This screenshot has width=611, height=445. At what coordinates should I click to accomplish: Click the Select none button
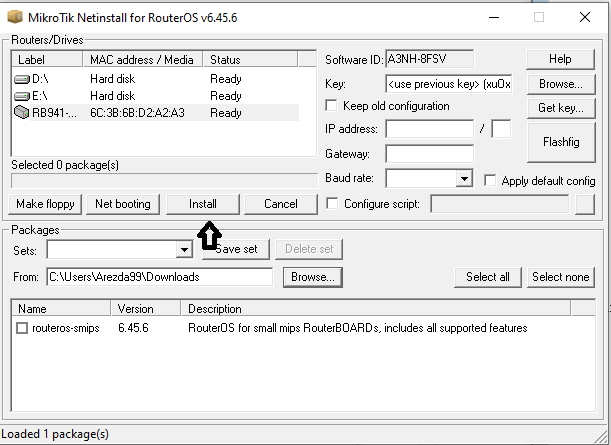[x=561, y=277]
